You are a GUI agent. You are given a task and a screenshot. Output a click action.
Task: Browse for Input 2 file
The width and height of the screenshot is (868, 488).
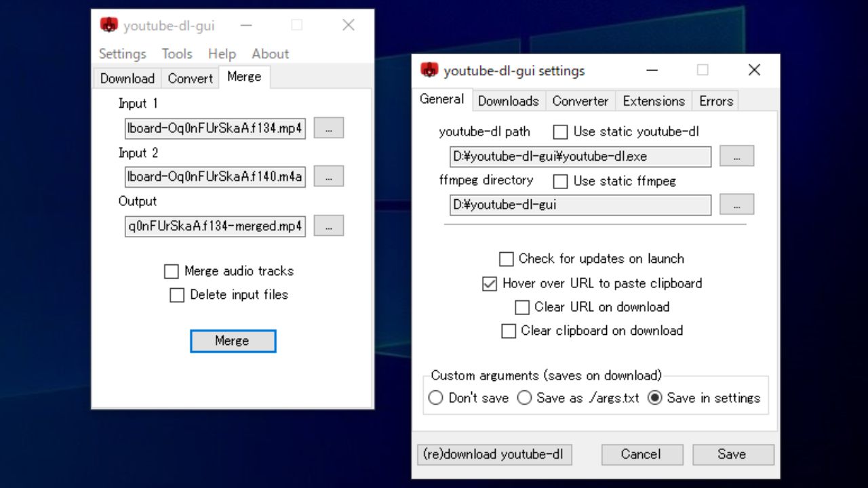tap(329, 177)
